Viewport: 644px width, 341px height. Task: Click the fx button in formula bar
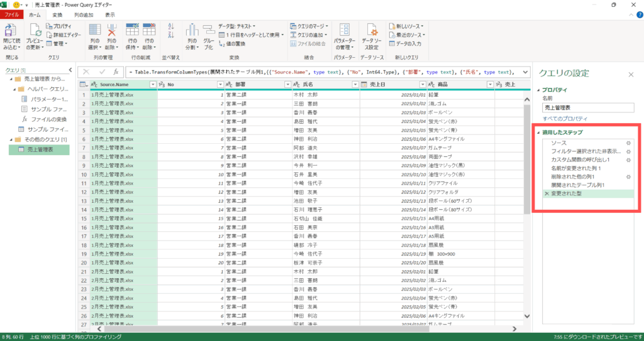[x=115, y=72]
